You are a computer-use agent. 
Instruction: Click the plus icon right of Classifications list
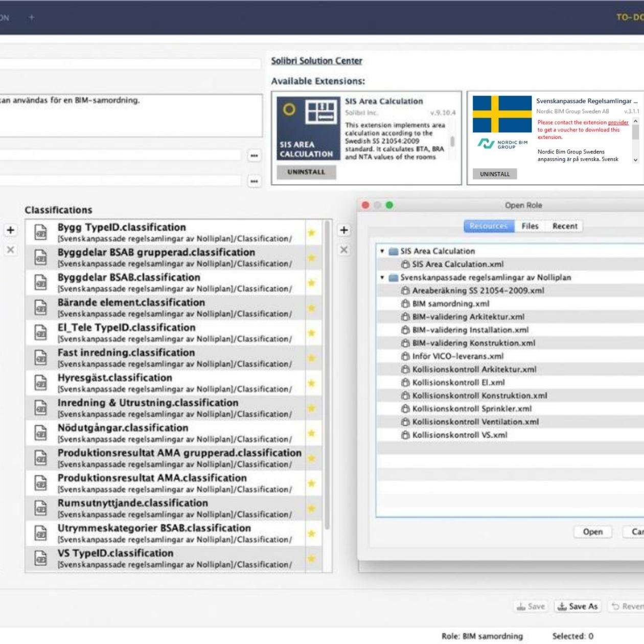344,230
